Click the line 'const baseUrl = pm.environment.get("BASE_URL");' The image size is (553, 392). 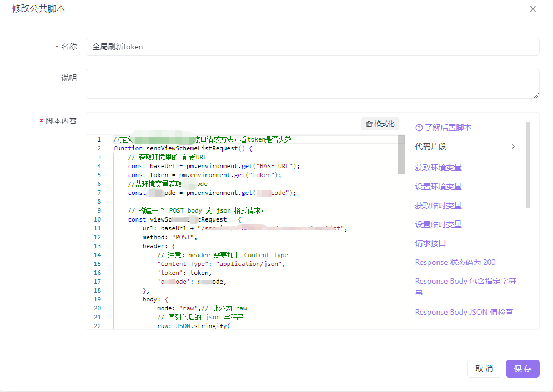pos(214,166)
